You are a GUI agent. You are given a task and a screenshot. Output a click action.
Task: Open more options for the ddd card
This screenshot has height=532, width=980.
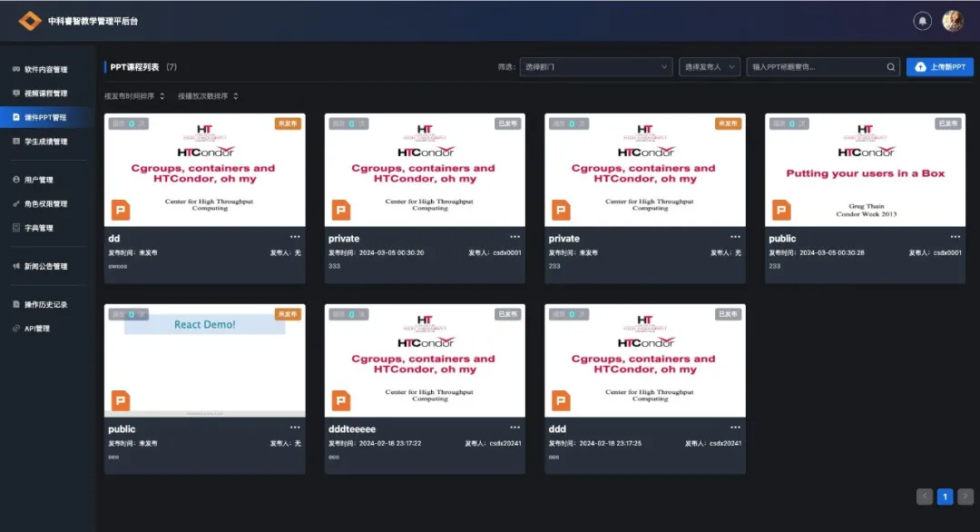pyautogui.click(x=735, y=428)
